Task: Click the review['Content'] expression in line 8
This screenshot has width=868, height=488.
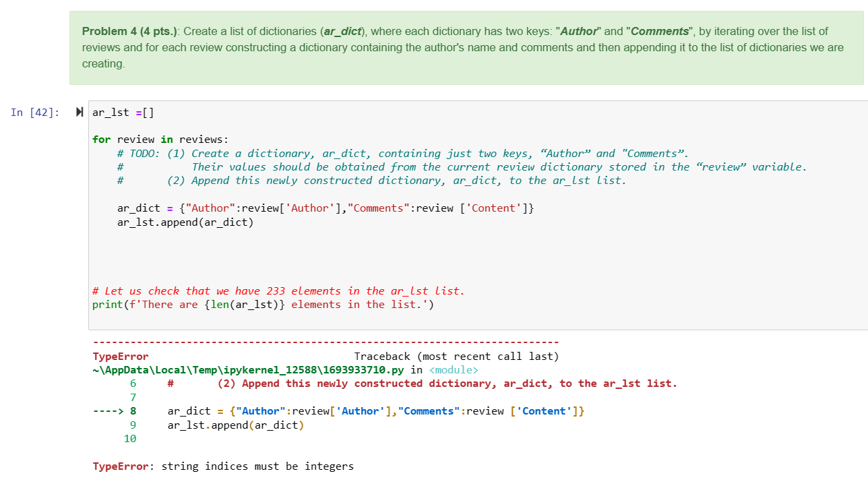Action: pos(539,410)
